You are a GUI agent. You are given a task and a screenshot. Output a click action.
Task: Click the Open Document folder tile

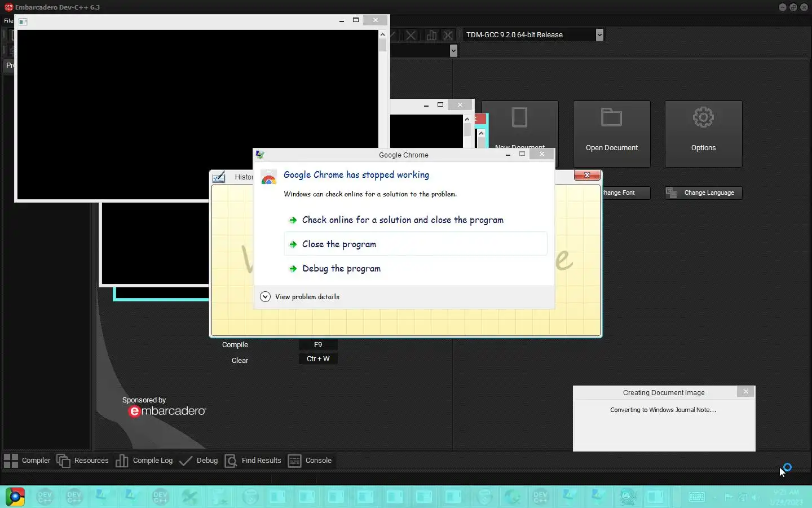coord(612,134)
